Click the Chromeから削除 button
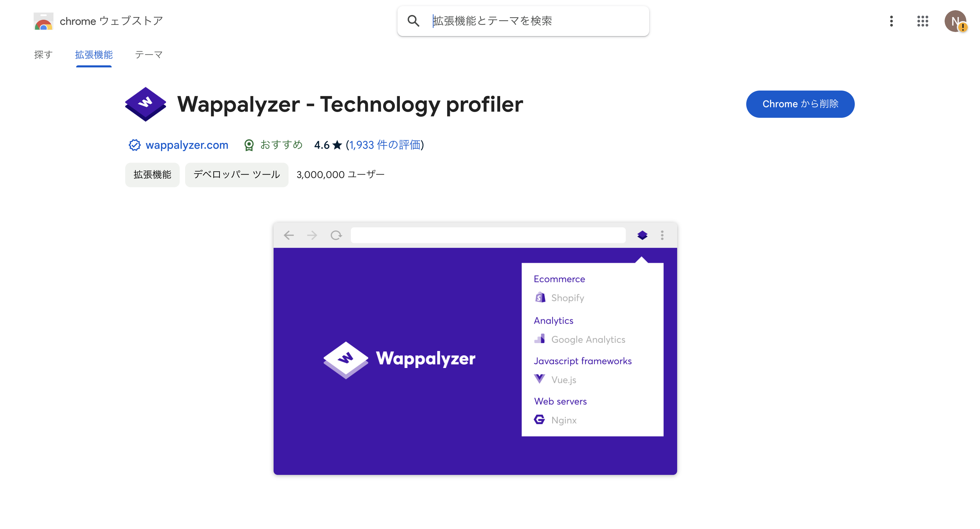980x529 pixels. (x=800, y=103)
